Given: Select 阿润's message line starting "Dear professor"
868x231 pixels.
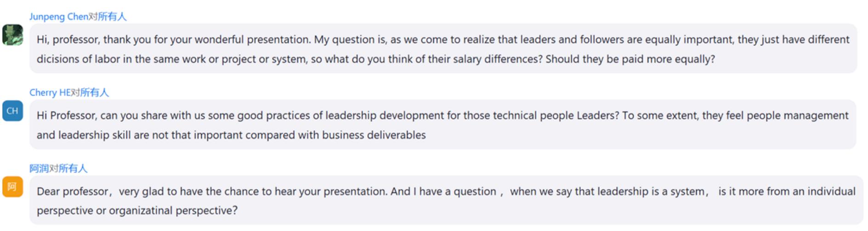Looking at the screenshot, I should tap(446, 192).
